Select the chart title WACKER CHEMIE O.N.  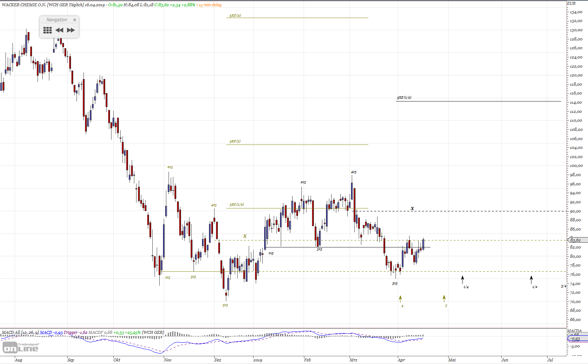[24, 5]
